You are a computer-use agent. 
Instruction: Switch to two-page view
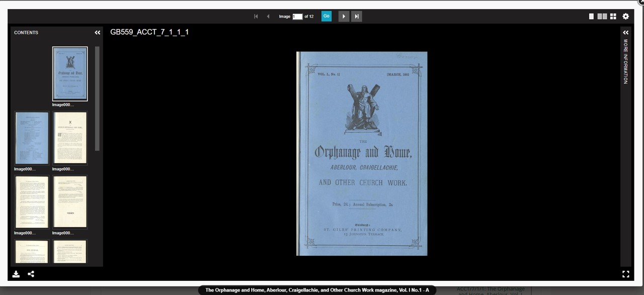(x=602, y=17)
